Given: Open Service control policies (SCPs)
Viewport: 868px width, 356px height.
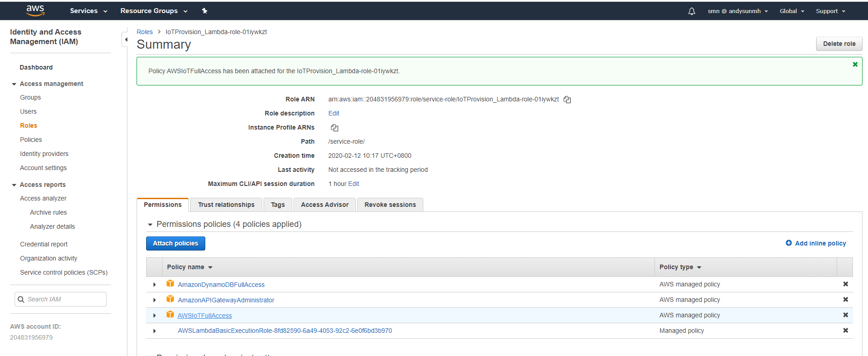Looking at the screenshot, I should pos(64,272).
